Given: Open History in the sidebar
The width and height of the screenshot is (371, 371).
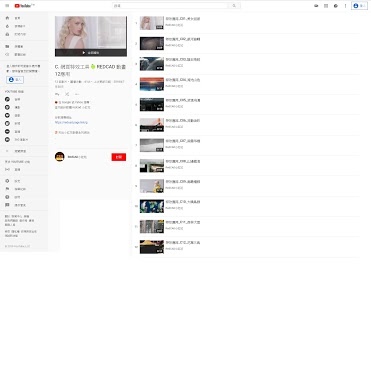Looking at the screenshot, I should click(x=23, y=54).
